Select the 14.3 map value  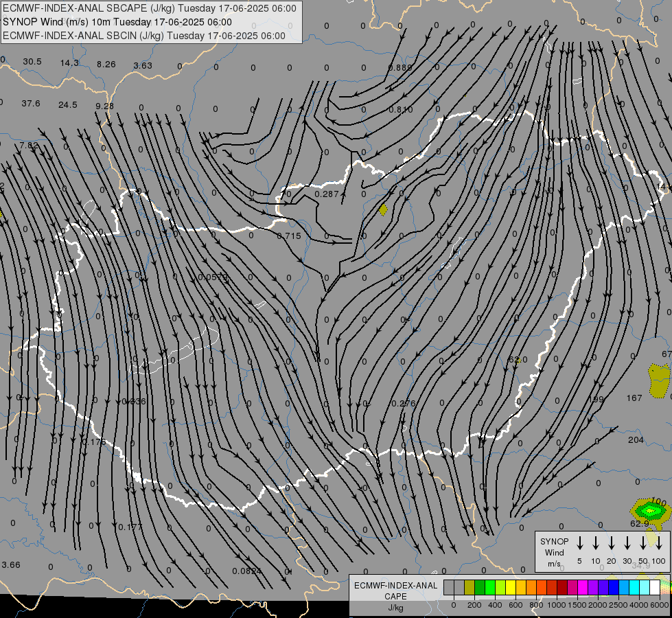coord(69,63)
